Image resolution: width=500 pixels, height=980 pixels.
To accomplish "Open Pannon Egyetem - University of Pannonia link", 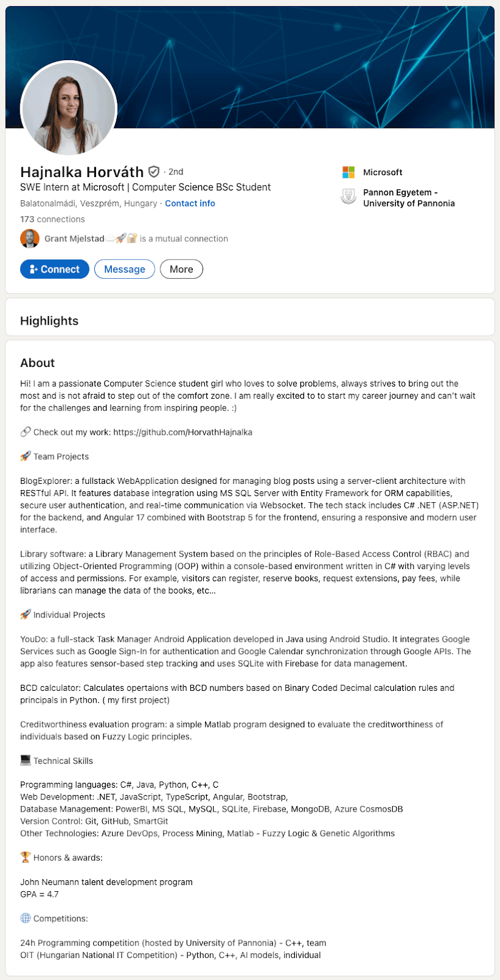I will pos(408,198).
